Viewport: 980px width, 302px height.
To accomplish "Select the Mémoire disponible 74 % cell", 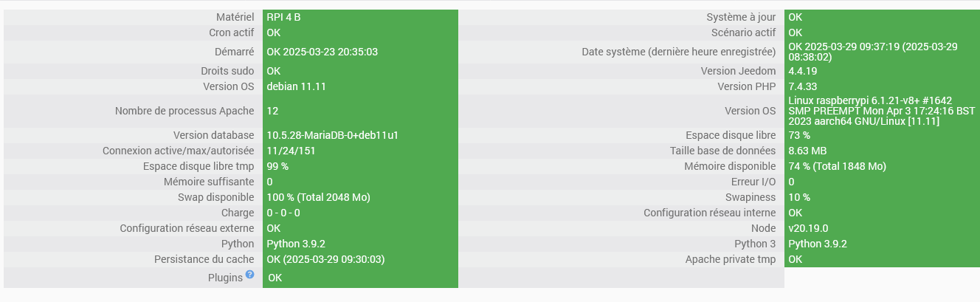I will point(882,166).
